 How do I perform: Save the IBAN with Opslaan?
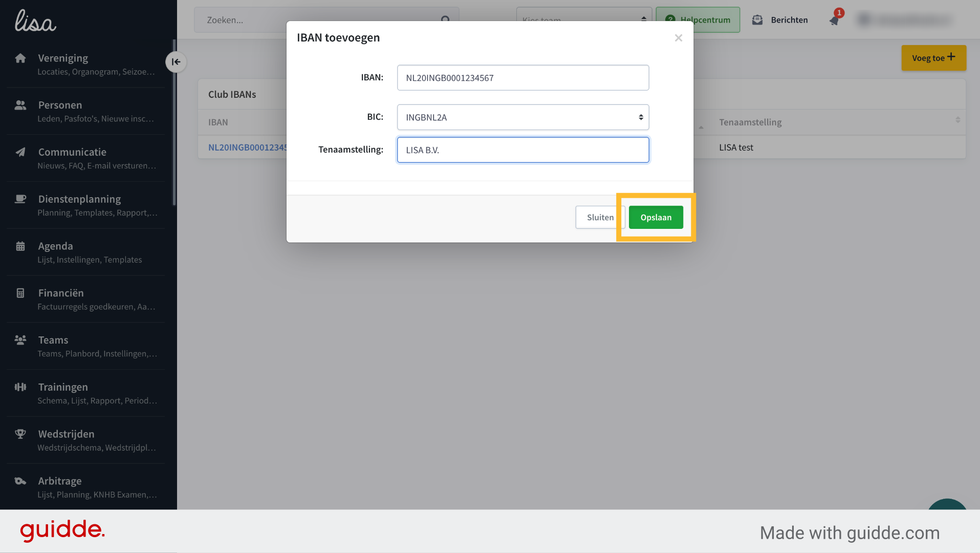(x=656, y=218)
